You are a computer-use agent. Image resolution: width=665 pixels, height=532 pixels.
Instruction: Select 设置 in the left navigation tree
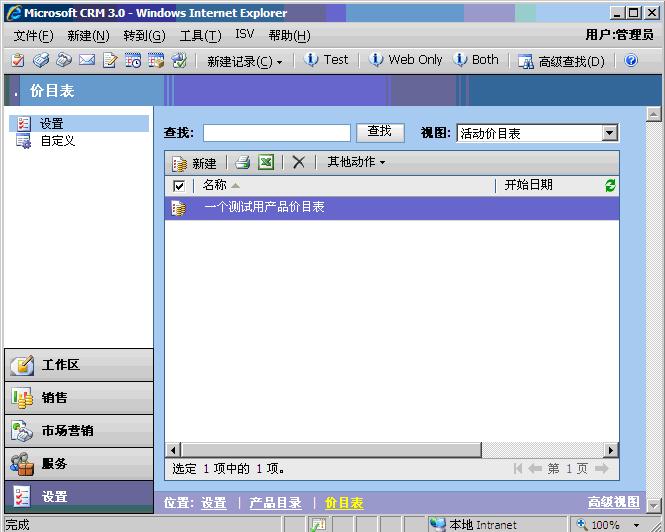[79, 123]
